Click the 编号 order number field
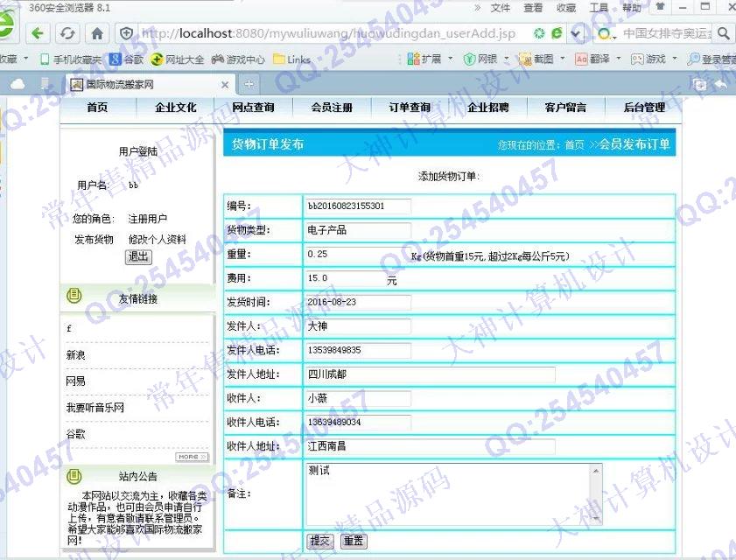The image size is (736, 560). [x=358, y=206]
